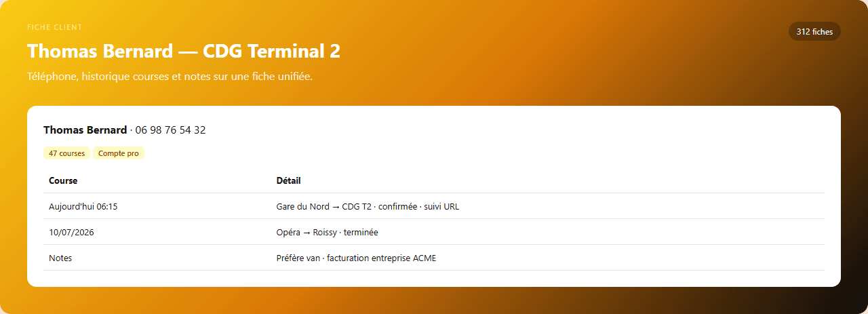
Task: Open the Aujourd'hui 06:15 course row
Action: [434, 206]
